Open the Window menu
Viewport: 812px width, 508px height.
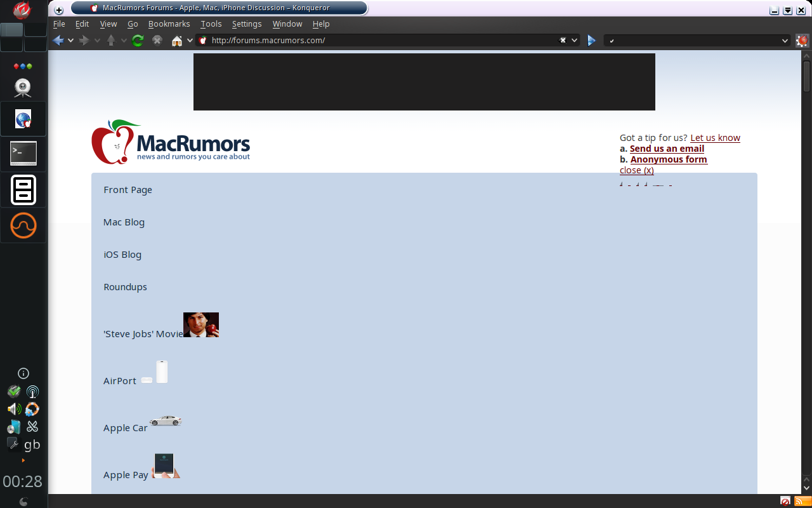(x=287, y=24)
